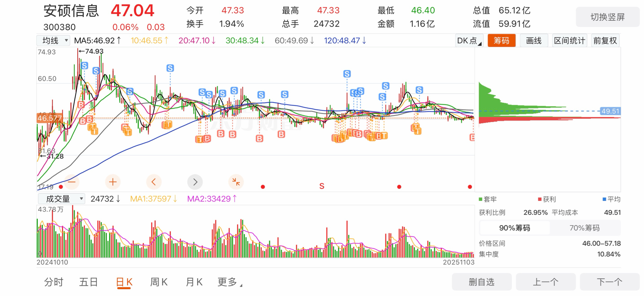The width and height of the screenshot is (644, 296).
Task: Expand the 更多 period menu
Action: pos(230,282)
